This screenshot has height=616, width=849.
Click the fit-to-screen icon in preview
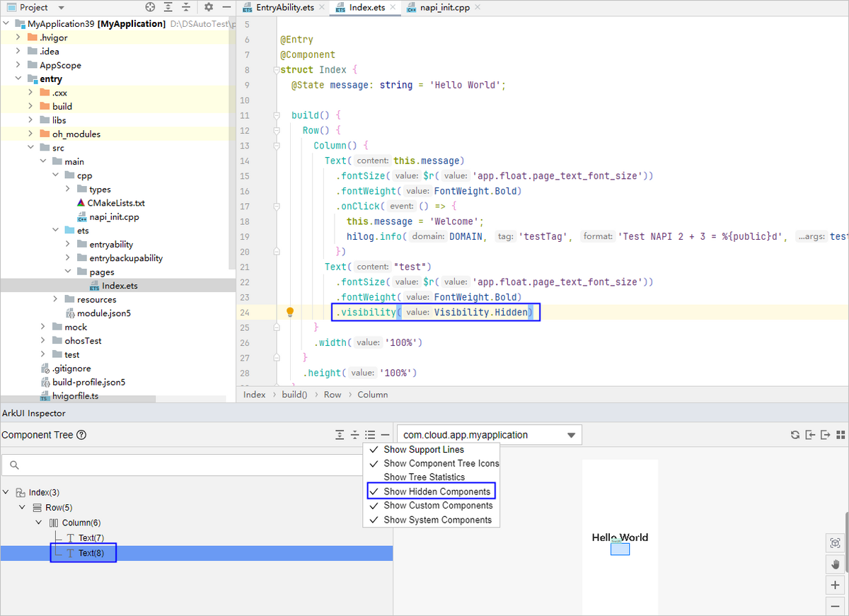coord(836,543)
